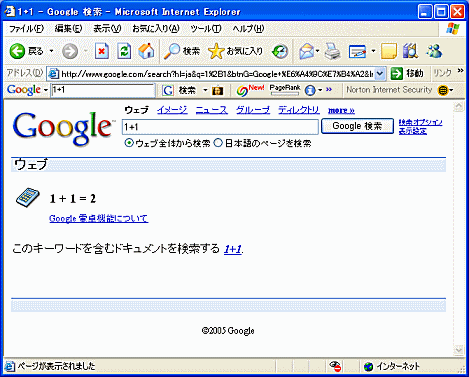Viewport: 469px width, 377px height.
Task: Go back with the green Back arrow
Action: click(17, 51)
